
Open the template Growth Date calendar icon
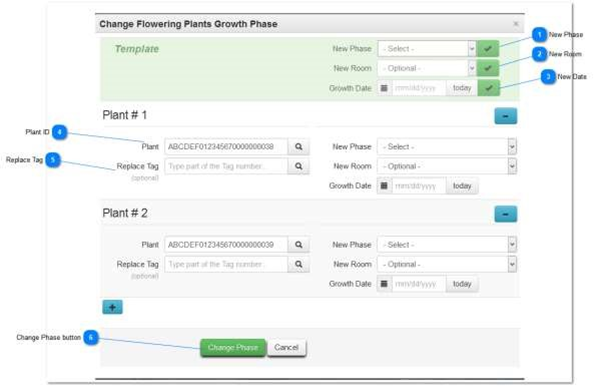384,88
